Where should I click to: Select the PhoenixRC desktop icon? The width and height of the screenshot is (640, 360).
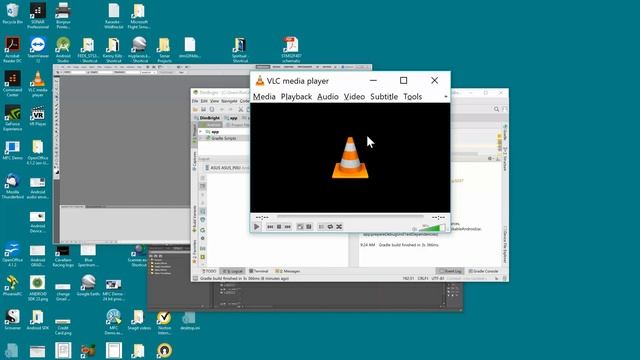point(12,285)
